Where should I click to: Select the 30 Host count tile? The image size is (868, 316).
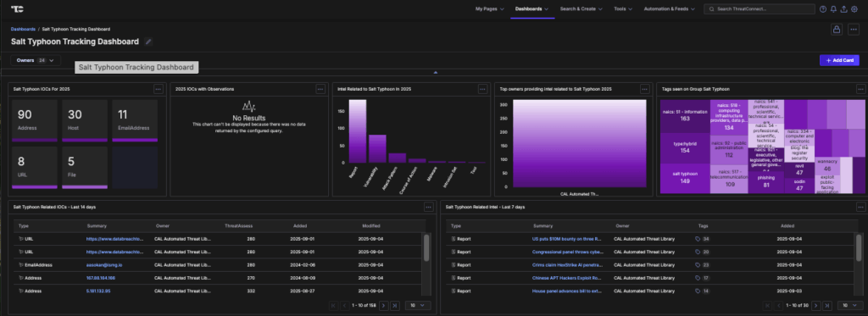click(85, 120)
